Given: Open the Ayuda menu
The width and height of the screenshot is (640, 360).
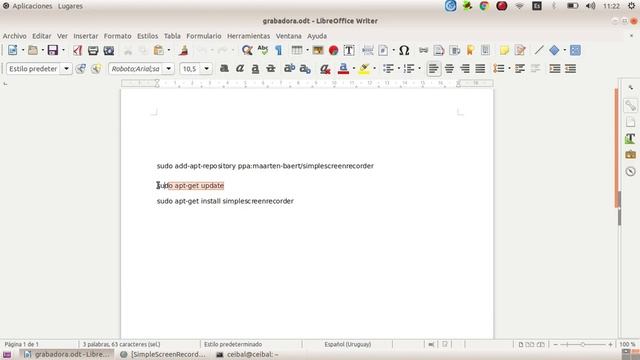Looking at the screenshot, I should tap(317, 36).
